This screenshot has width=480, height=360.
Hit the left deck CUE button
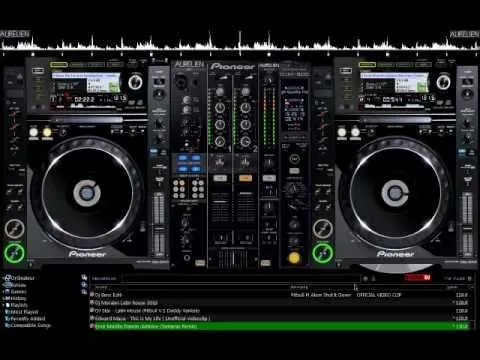(14, 229)
